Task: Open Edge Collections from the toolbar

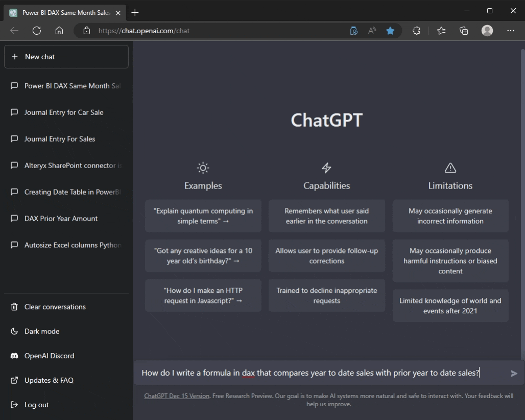Action: click(x=463, y=31)
